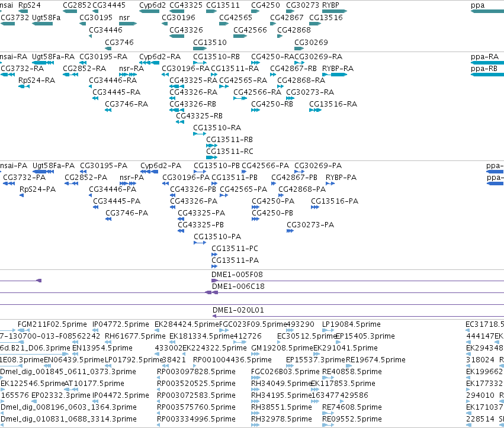Select the Cyp6d2 gene feature bar
The image size is (504, 428).
(x=149, y=11)
